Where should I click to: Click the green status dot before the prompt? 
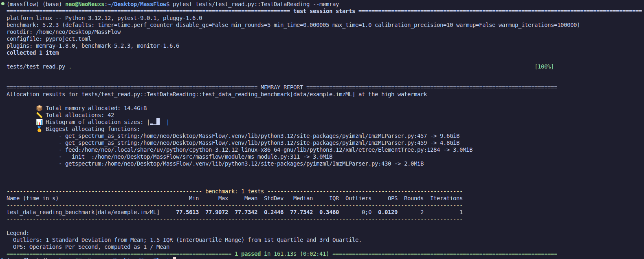pos(3,4)
